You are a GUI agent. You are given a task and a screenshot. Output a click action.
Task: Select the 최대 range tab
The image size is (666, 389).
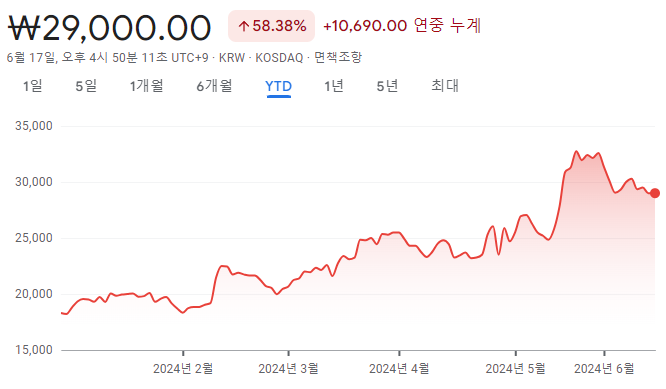click(445, 86)
